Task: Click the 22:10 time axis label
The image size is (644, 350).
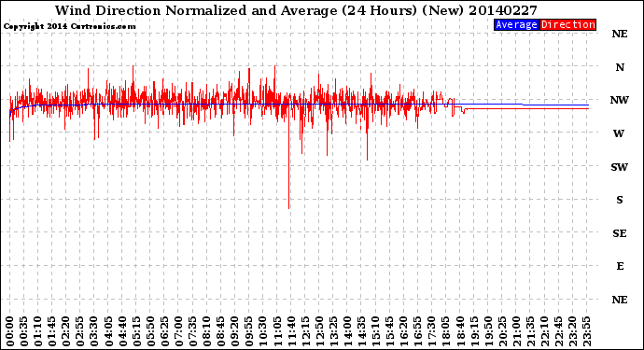Action: 544,331
